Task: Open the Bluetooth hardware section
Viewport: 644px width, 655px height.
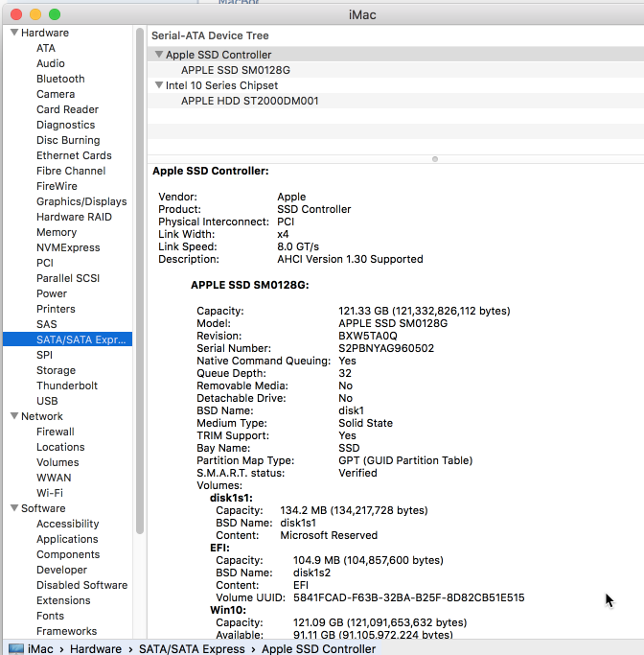Action: pyautogui.click(x=60, y=79)
